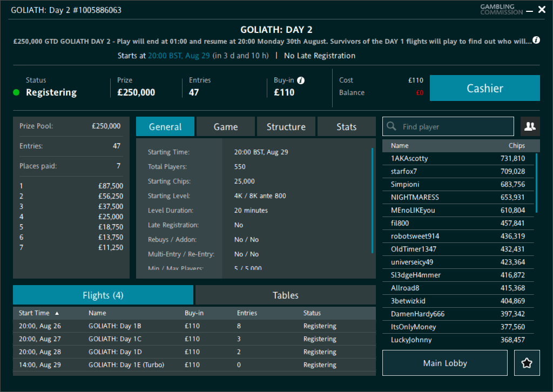Screen dimensions: 553x392
Task: Select the GOLIATH: Day 1E (Turbo) flight
Action: coord(194,365)
